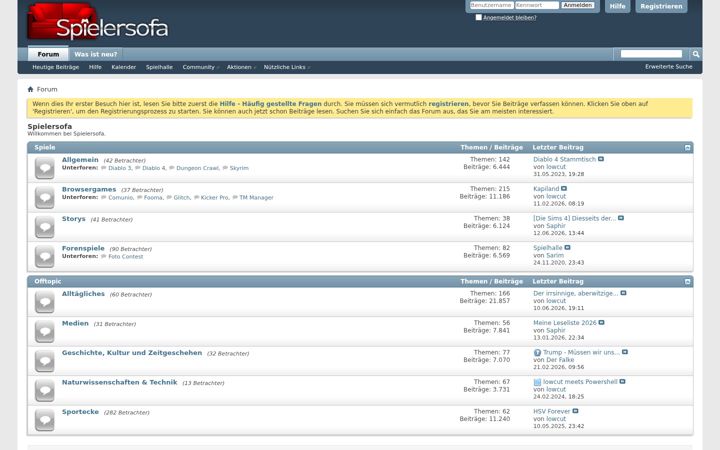Open HSV Forever thread
Viewport: 720px width, 450px height.
click(x=551, y=411)
